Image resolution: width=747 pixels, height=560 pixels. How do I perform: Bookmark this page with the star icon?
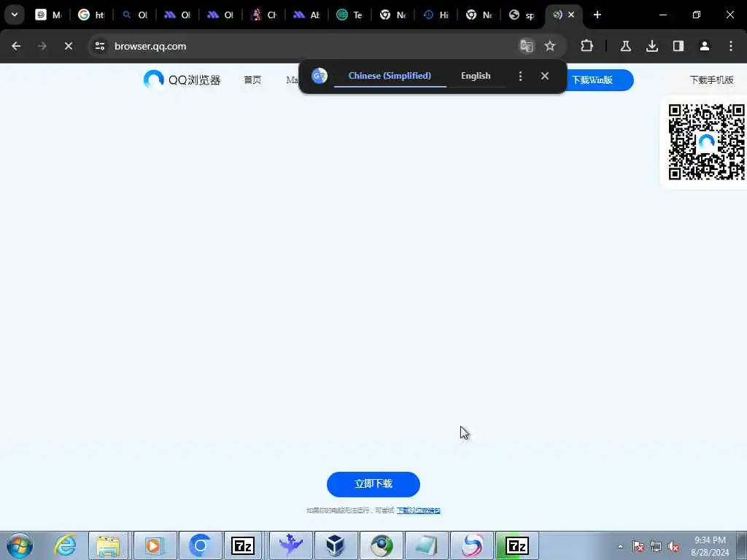[550, 46]
